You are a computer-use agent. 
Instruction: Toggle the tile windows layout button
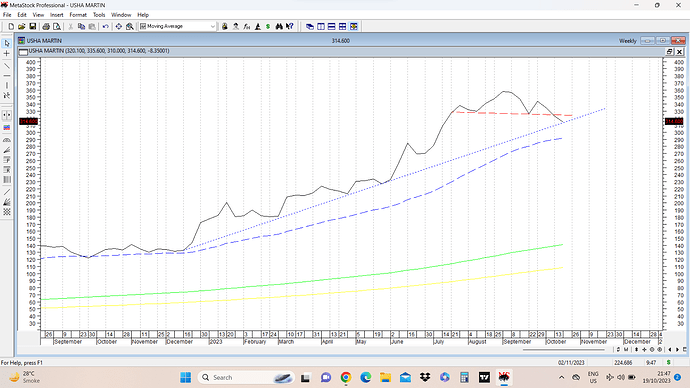pyautogui.click(x=342, y=26)
